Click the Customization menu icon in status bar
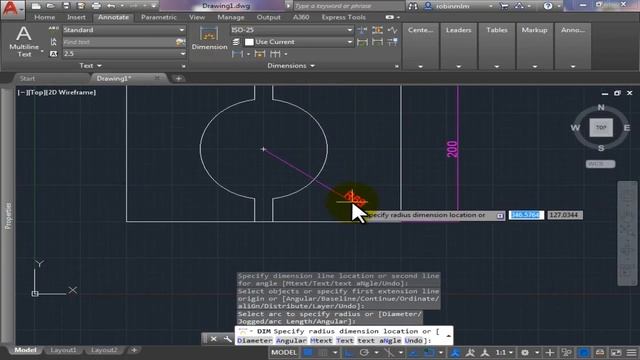640x360 pixels. (x=631, y=352)
